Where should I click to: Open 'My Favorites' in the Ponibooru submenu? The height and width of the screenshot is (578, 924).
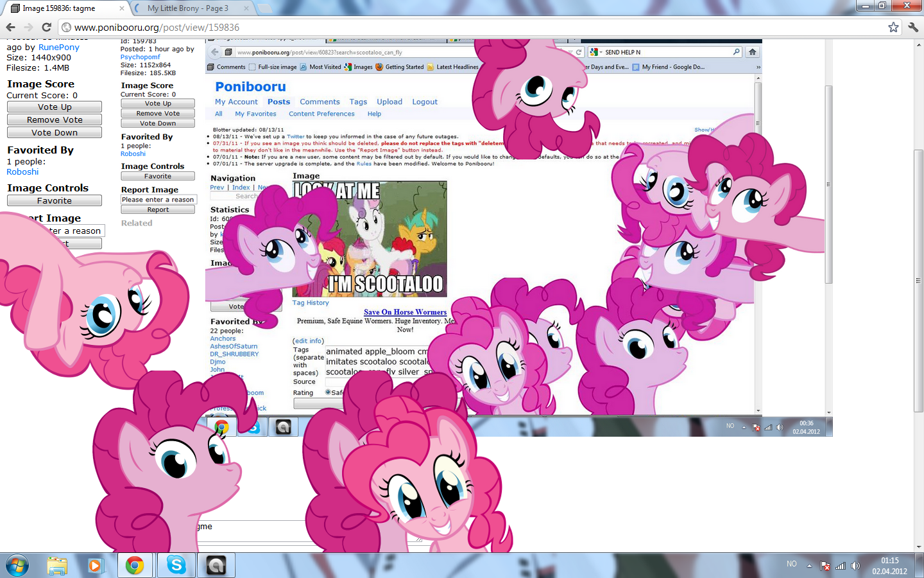(255, 114)
